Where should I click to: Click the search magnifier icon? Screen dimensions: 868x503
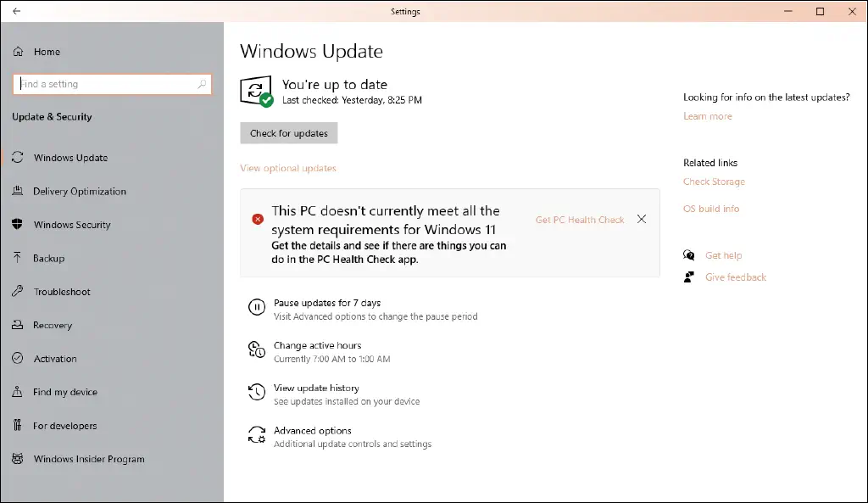[202, 84]
